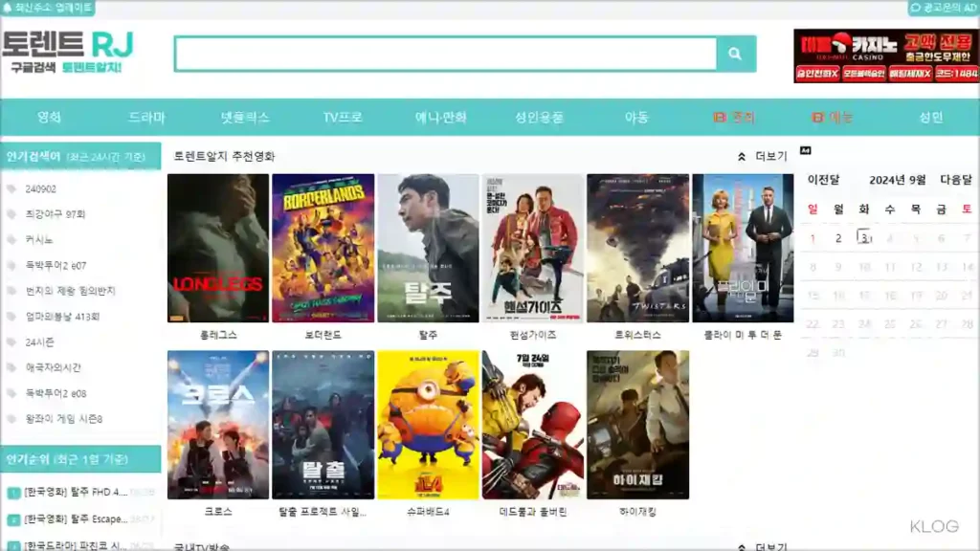
Task: Open the 슈퍼배드4 minions poster
Action: pyautogui.click(x=428, y=425)
